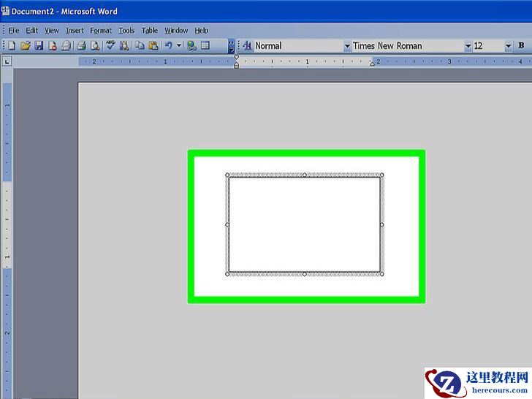Image resolution: width=532 pixels, height=399 pixels.
Task: Click the left indent marker on ruler
Action: (237, 65)
